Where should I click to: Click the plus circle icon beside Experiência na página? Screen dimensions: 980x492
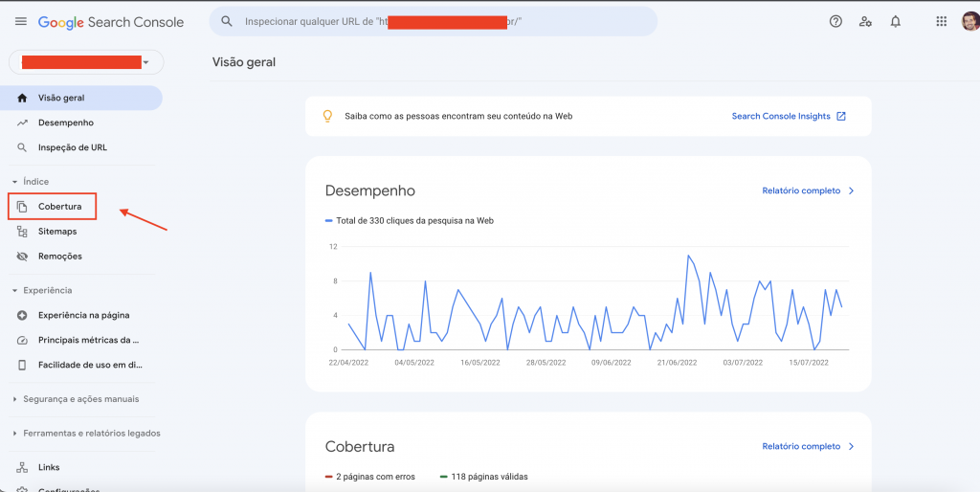pyautogui.click(x=23, y=316)
